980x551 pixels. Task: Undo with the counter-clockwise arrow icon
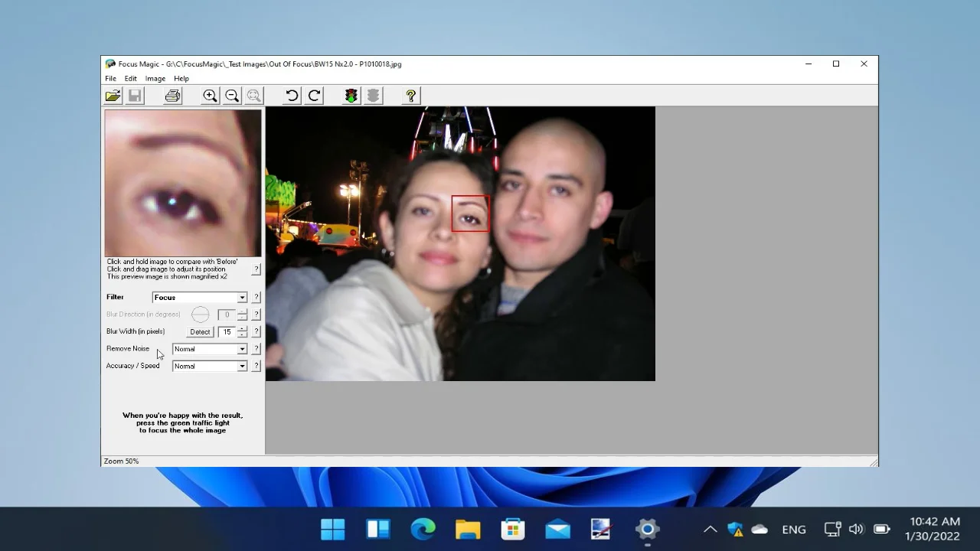[x=292, y=96]
